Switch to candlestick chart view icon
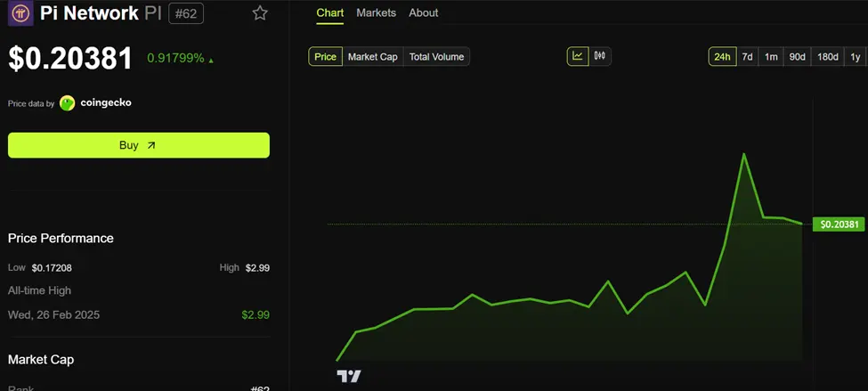Image resolution: width=868 pixels, height=391 pixels. [600, 56]
